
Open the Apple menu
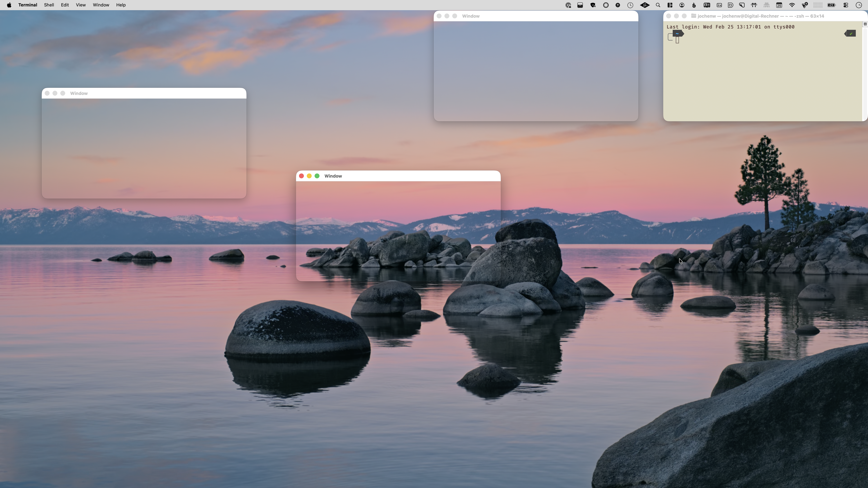[x=9, y=5]
